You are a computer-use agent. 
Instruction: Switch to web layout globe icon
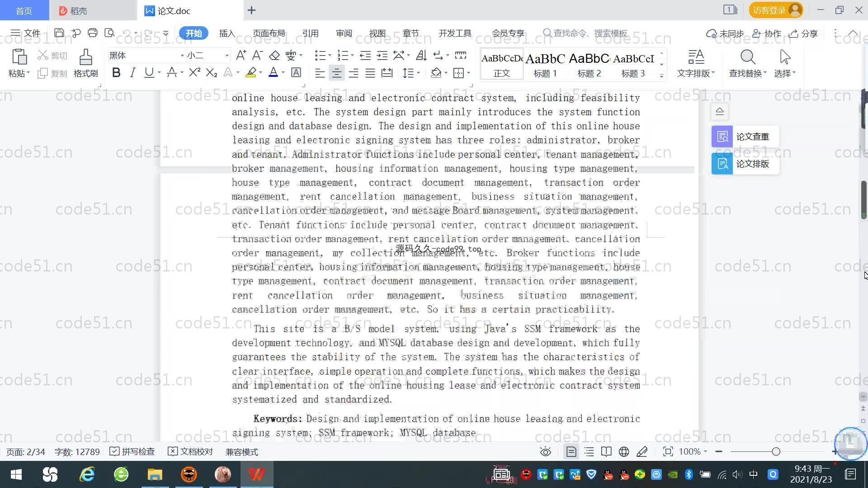coord(624,451)
